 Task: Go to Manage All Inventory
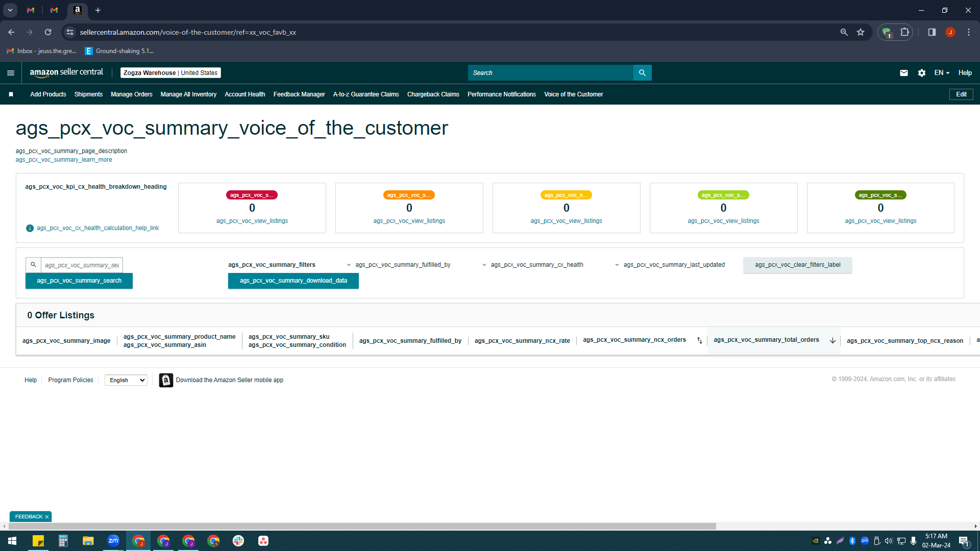(x=188, y=94)
